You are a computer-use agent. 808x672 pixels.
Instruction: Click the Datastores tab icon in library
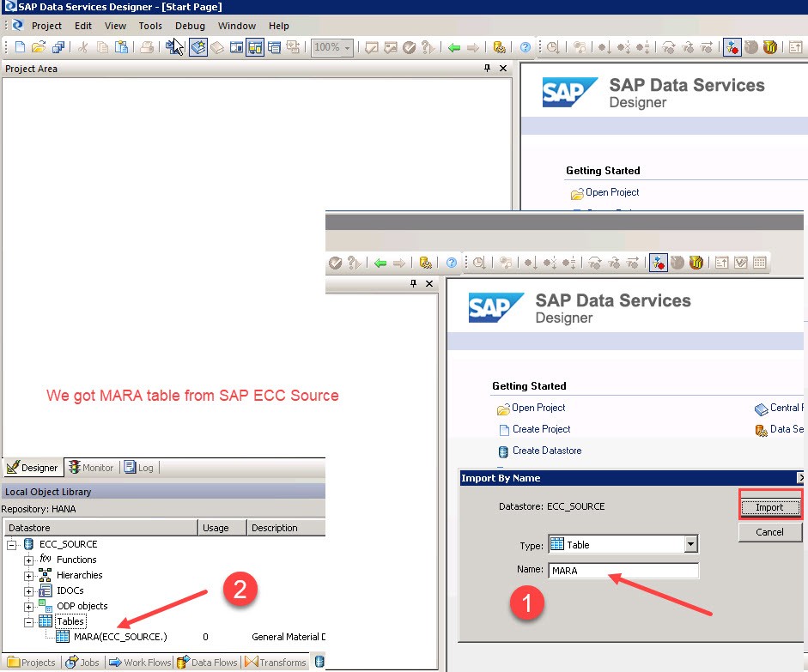pyautogui.click(x=319, y=662)
